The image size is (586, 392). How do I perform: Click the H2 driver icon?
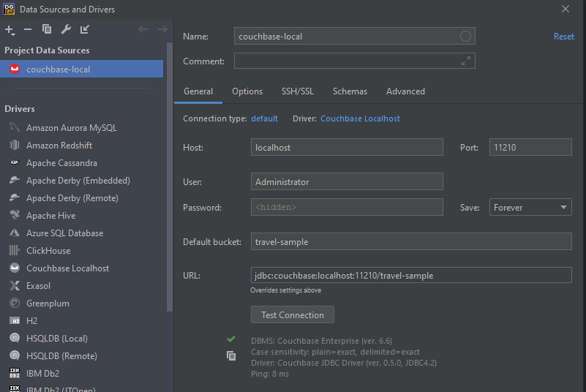tap(15, 320)
